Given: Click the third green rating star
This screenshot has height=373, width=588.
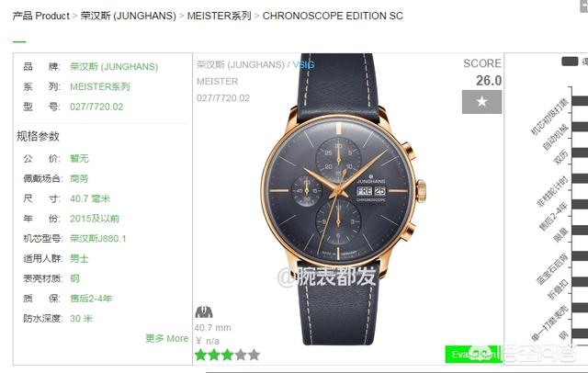Looking at the screenshot, I should pyautogui.click(x=227, y=355).
